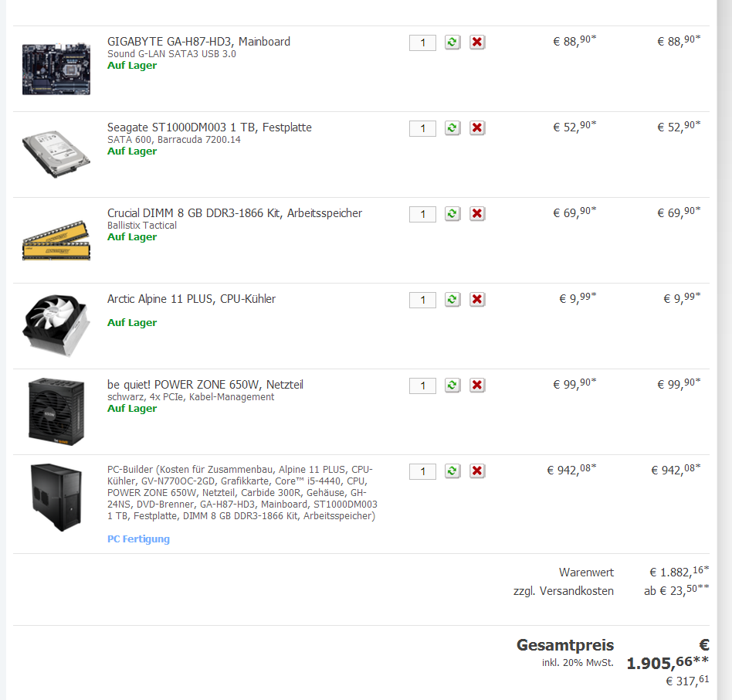Open Crucial Ballistix RAM thumbnail image
This screenshot has width=732, height=700.
[56, 240]
